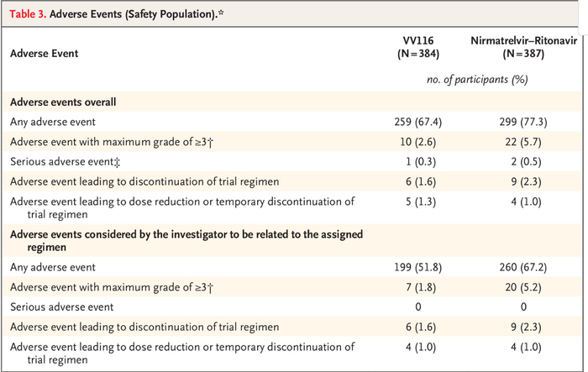Click the "1 (0.3)" serious adverse event value
This screenshot has width=588, height=372.
pyautogui.click(x=417, y=161)
